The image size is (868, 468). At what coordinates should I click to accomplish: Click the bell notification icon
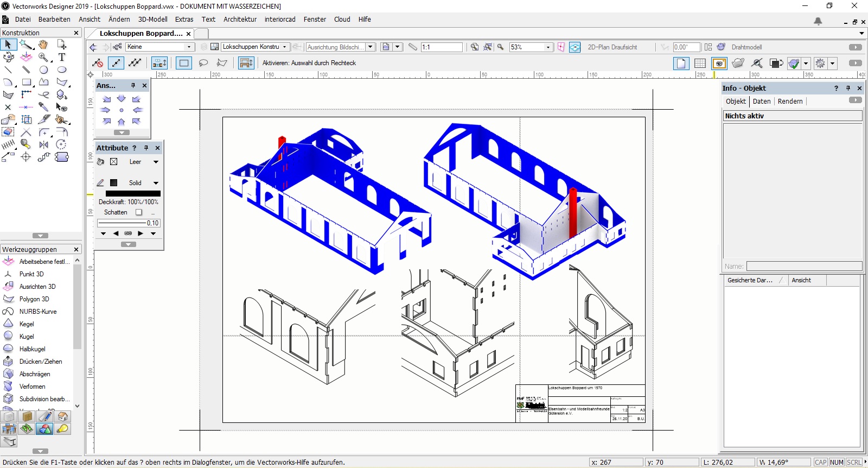(x=818, y=21)
